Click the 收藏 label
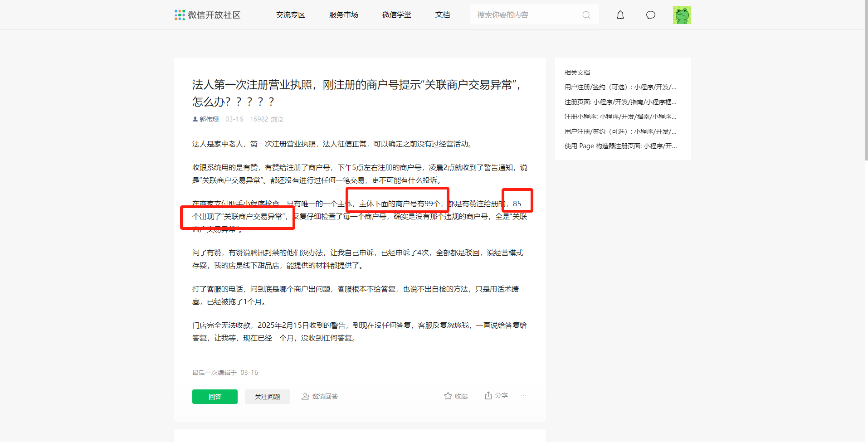868x442 pixels. point(461,396)
